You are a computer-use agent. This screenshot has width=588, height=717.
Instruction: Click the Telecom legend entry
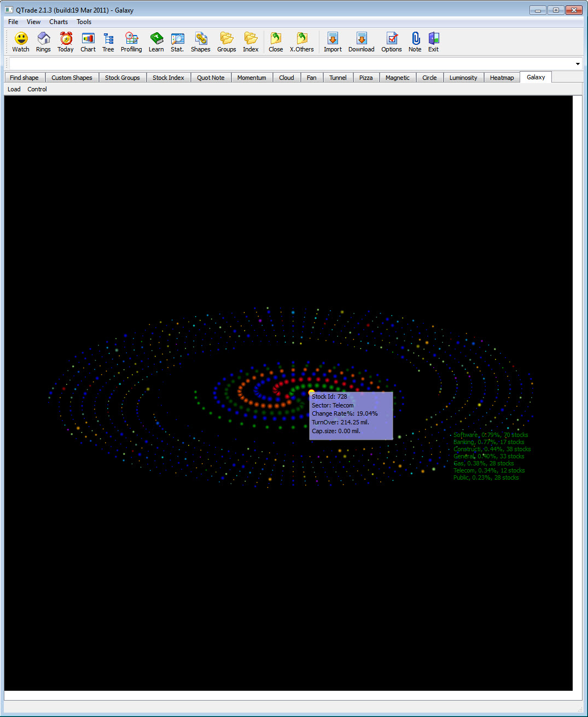click(x=488, y=470)
